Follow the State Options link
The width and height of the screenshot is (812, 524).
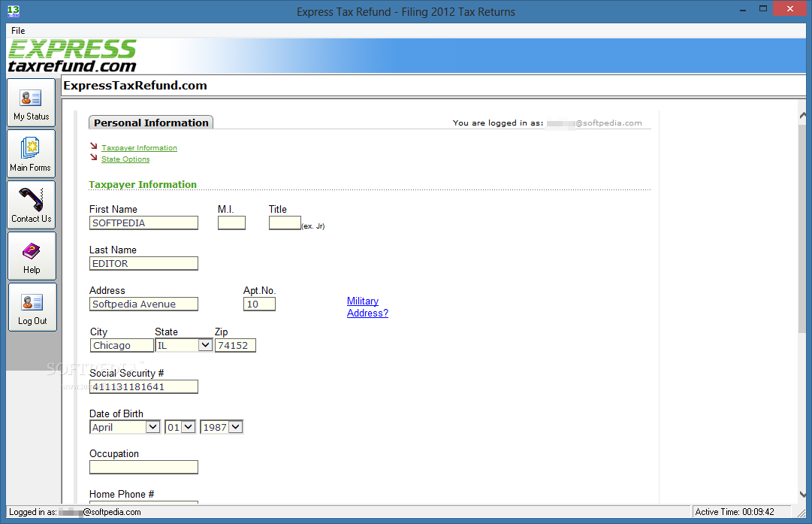point(125,159)
